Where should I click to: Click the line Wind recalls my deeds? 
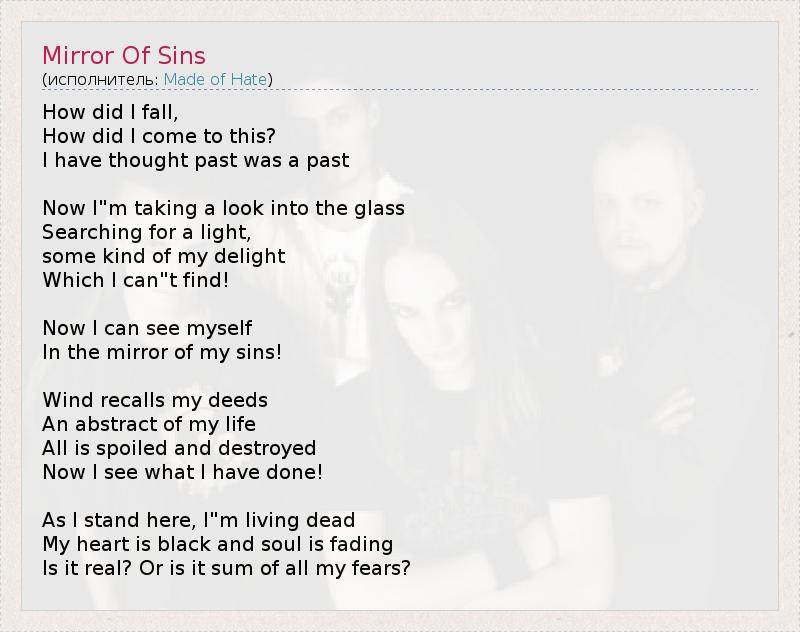click(x=155, y=400)
